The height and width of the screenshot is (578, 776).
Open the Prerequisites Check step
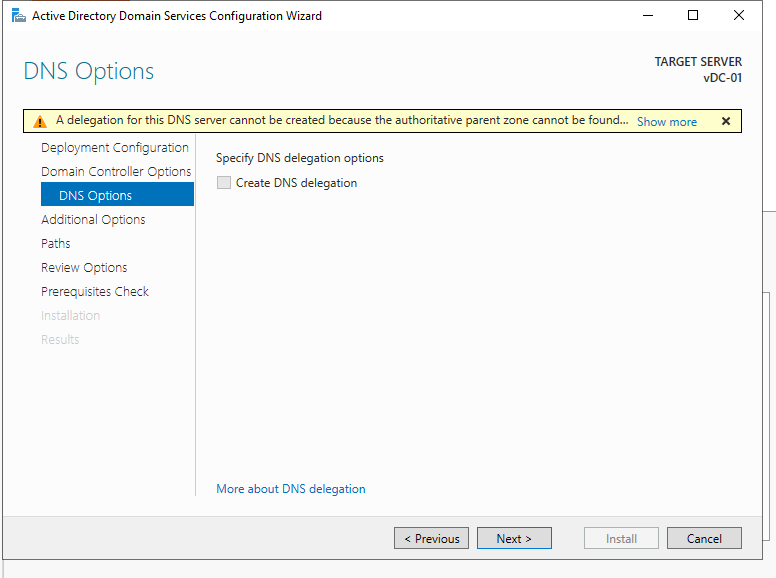pyautogui.click(x=95, y=291)
